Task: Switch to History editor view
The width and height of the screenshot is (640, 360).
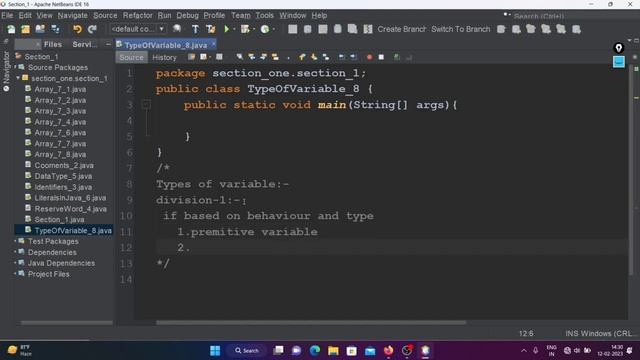Action: click(x=164, y=57)
